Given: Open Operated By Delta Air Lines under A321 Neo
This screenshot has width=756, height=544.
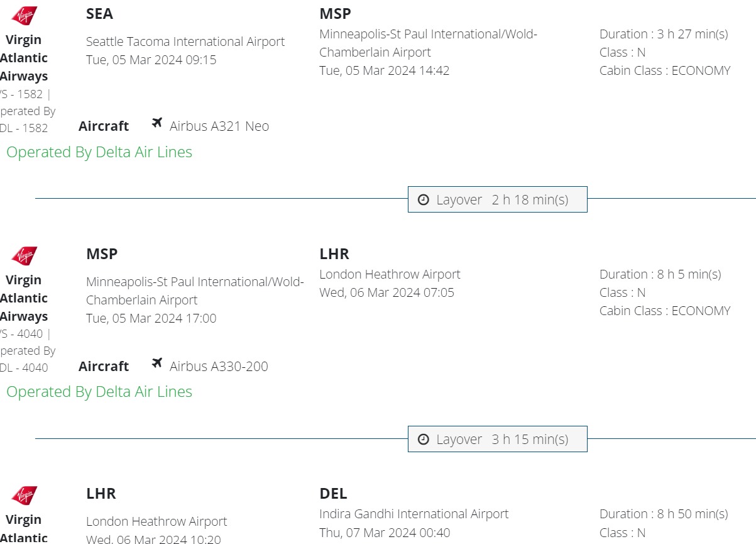Looking at the screenshot, I should pos(99,152).
